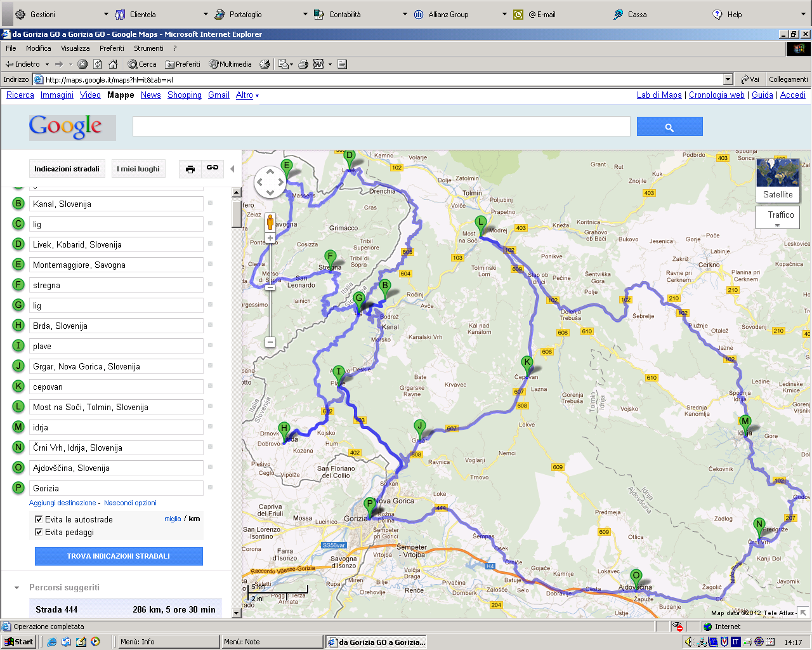
Task: Click map marker H near Brda
Action: click(x=284, y=432)
